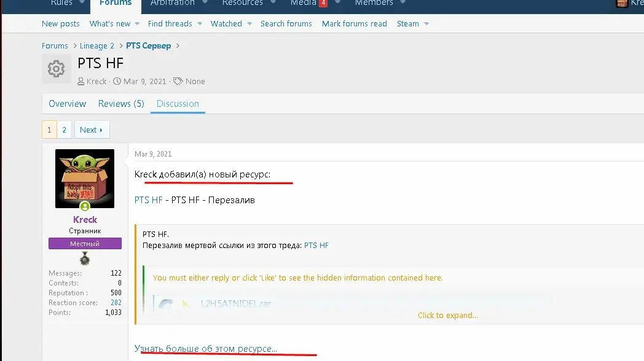Click the author user icon near Kreck
Screen dimensions: 644x361
coord(81,81)
